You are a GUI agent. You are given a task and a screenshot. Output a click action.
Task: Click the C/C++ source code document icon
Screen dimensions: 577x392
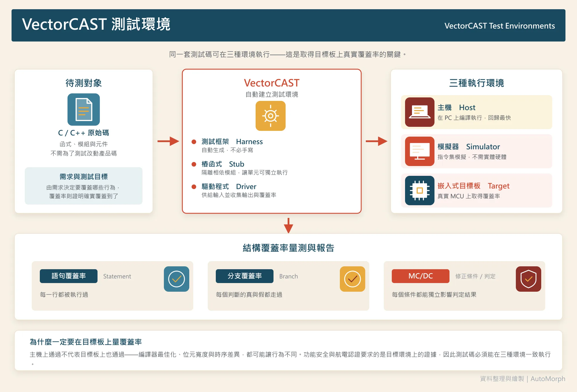[x=84, y=110]
